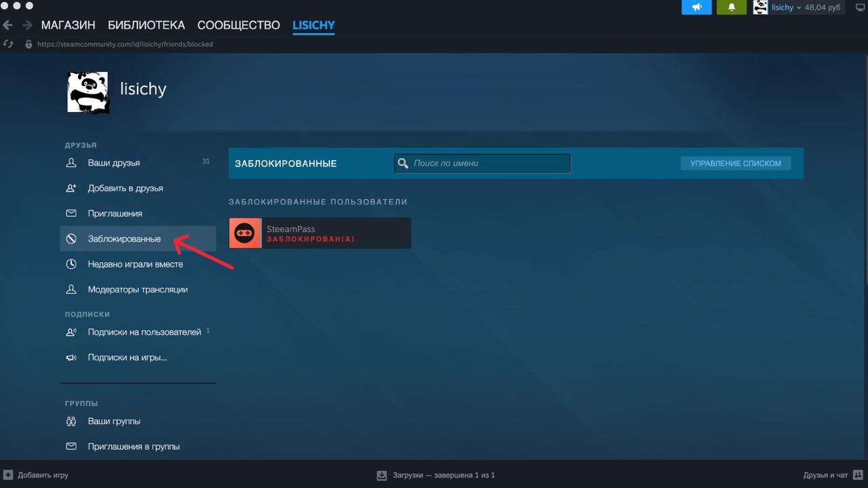Click the friends chat icon at bottom right
This screenshot has height=488, width=868.
[x=859, y=475]
